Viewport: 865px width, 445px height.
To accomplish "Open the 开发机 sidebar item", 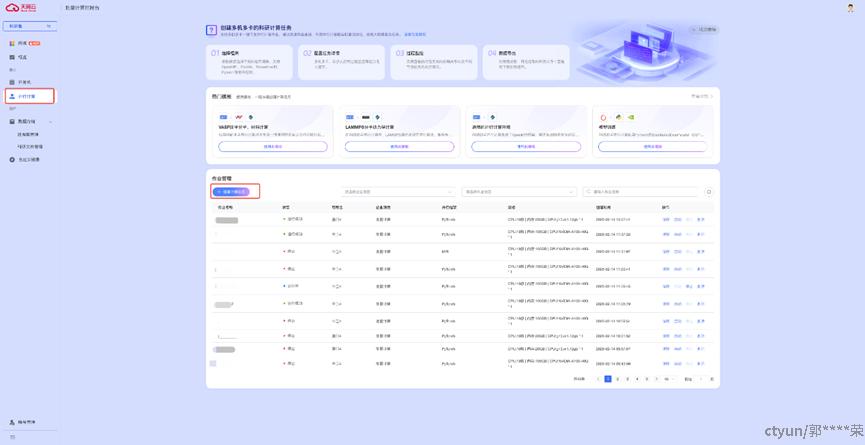I will coord(22,82).
